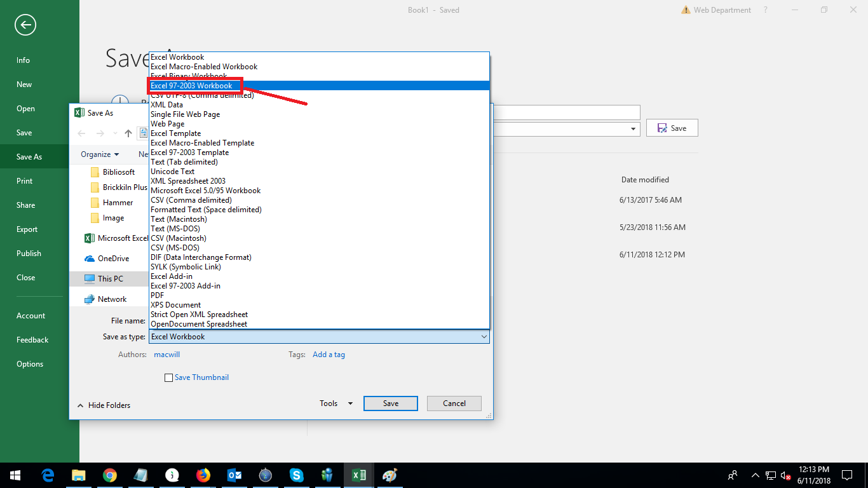The width and height of the screenshot is (868, 488).
Task: Open the Organize dropdown menu
Action: coord(100,154)
